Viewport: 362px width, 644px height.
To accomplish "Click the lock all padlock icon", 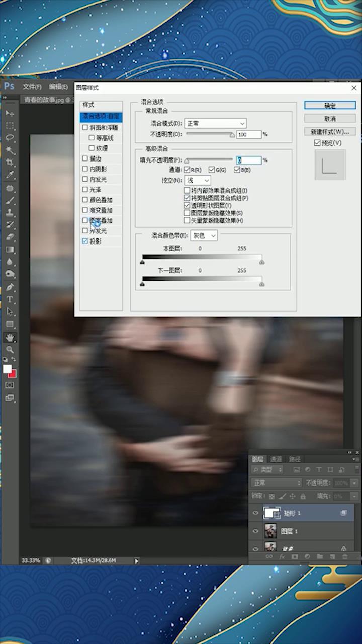I will coord(303,496).
